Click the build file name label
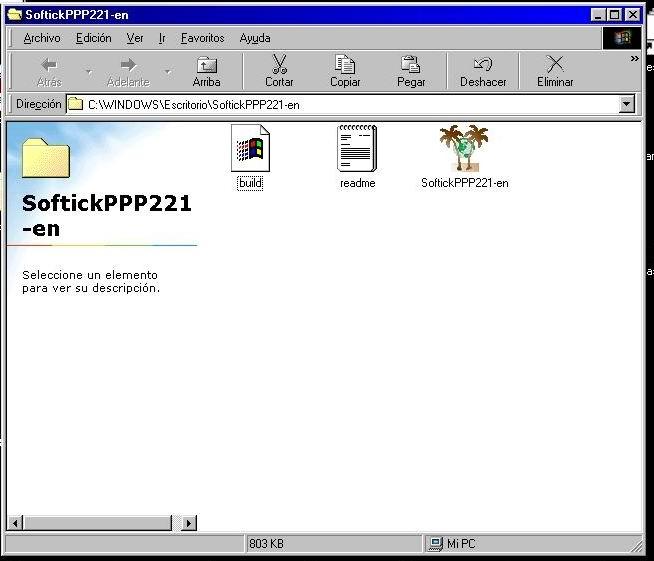The height and width of the screenshot is (561, 654). click(x=250, y=183)
